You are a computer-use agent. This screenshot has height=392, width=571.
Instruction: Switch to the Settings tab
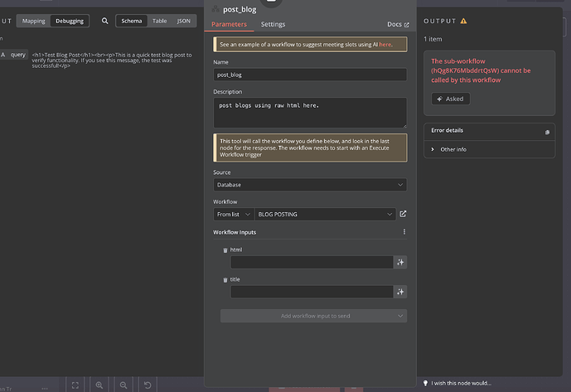coord(273,24)
